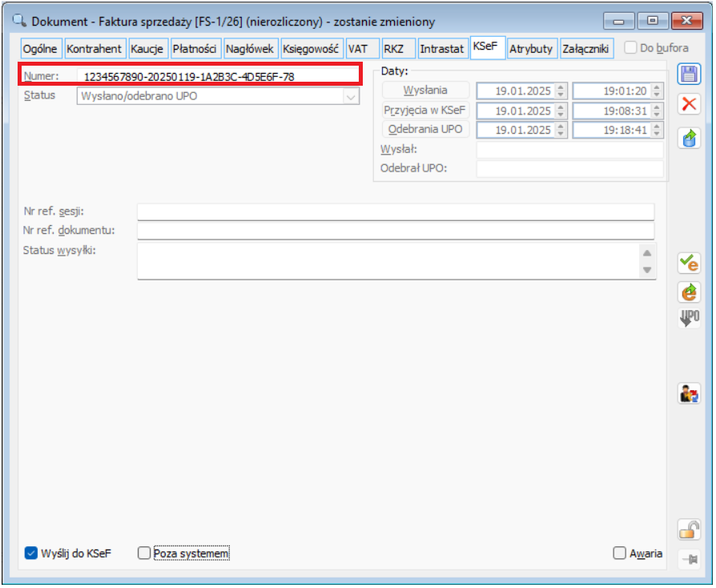
Task: Tick the Awaria checkbox
Action: click(619, 554)
